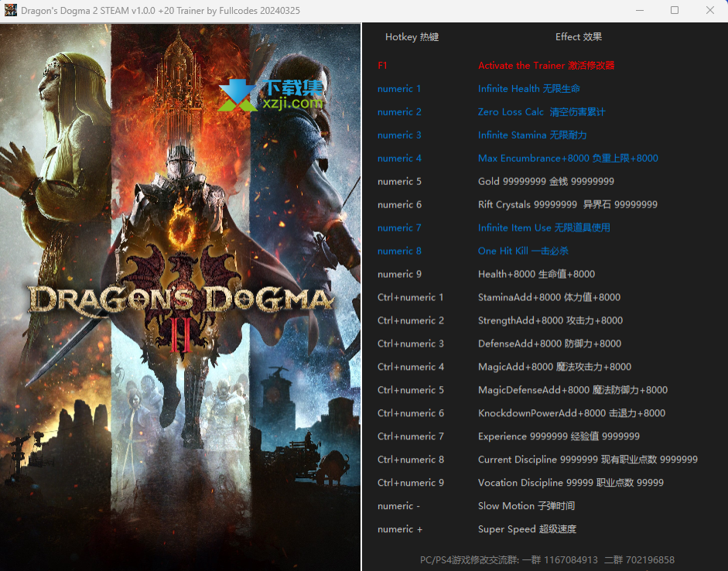728x571 pixels.
Task: Click Current Discipline 9999999 option
Action: point(588,460)
